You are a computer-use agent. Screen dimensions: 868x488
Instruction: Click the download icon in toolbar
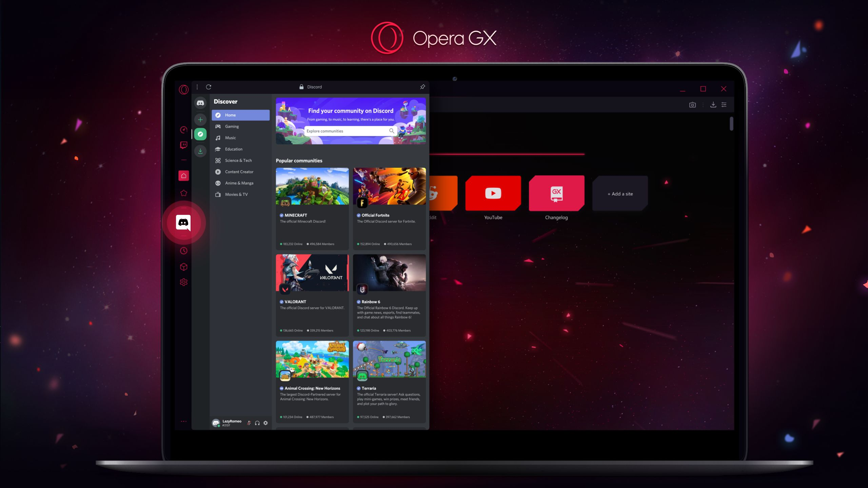713,105
